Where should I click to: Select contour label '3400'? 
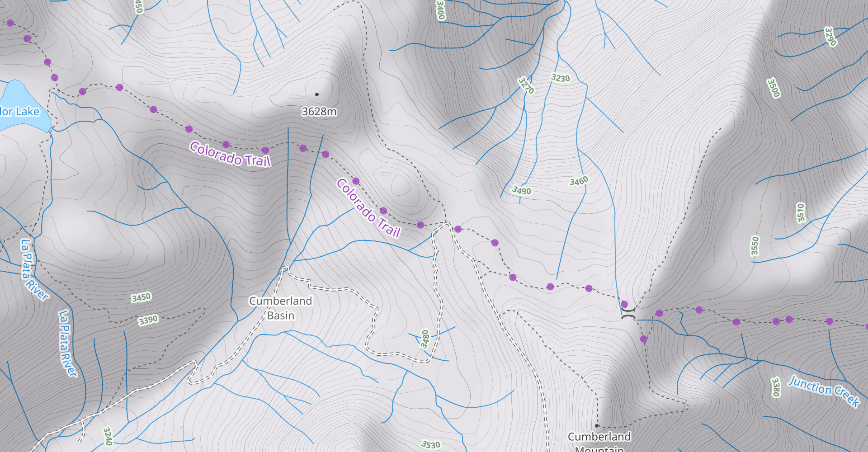pos(440,10)
